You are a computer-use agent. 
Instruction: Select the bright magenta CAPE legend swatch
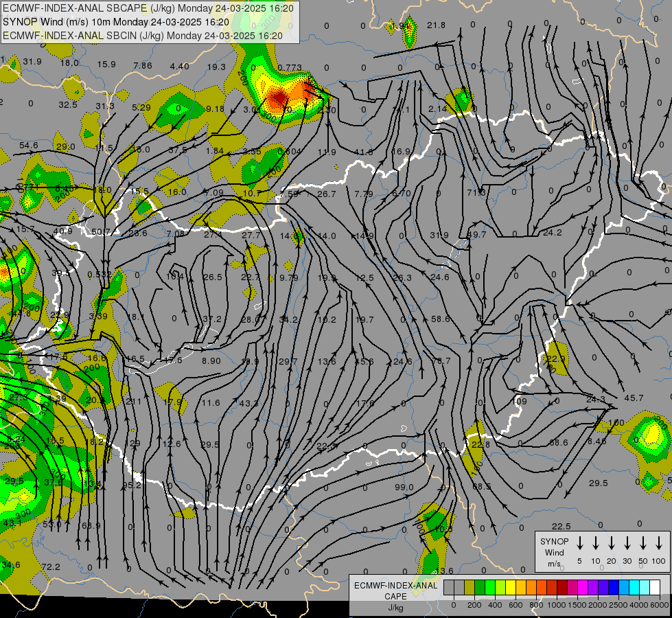pyautogui.click(x=583, y=587)
